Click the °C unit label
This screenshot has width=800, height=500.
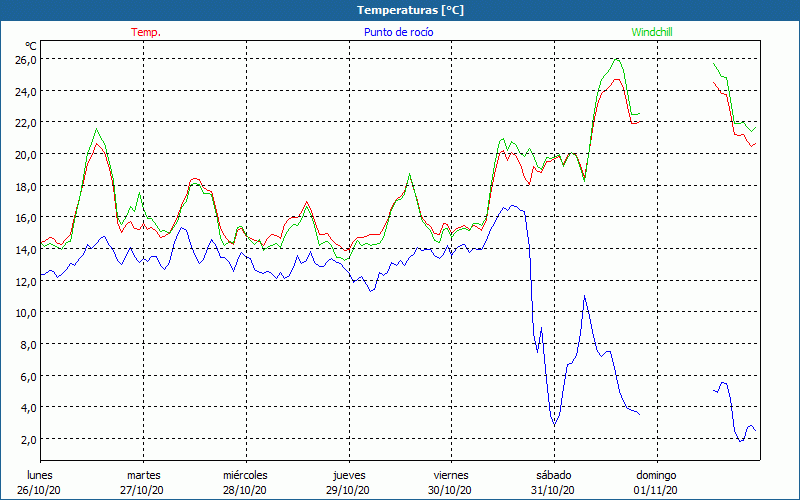31,47
